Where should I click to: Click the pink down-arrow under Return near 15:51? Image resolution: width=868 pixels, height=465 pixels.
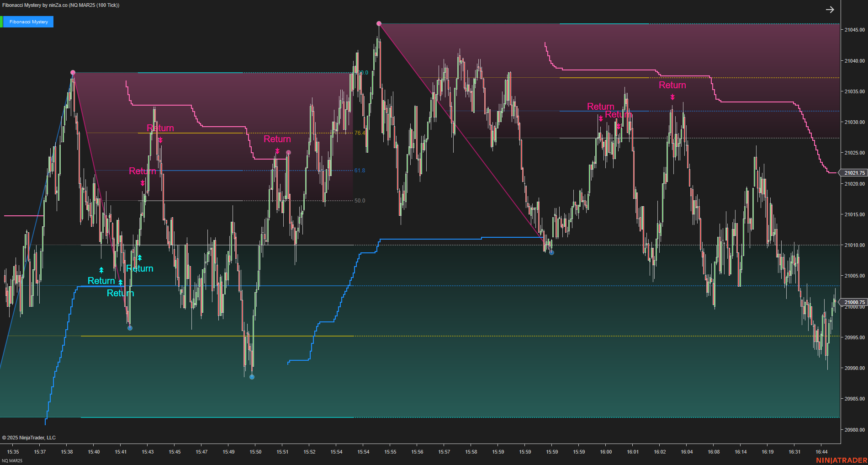coord(277,150)
